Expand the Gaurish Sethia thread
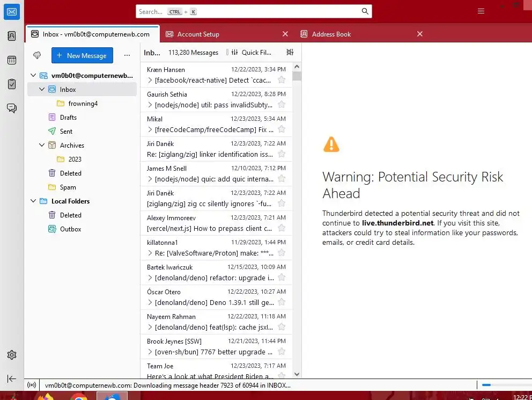 (x=150, y=105)
